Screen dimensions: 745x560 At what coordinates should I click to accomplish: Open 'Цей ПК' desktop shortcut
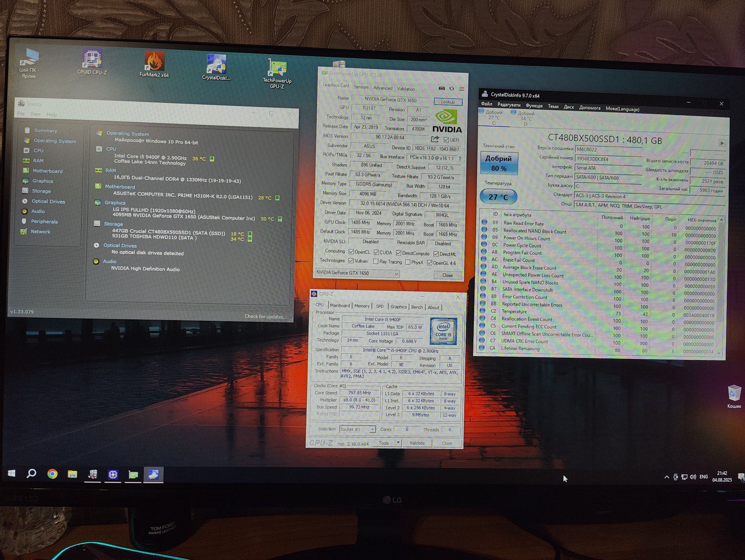(29, 64)
